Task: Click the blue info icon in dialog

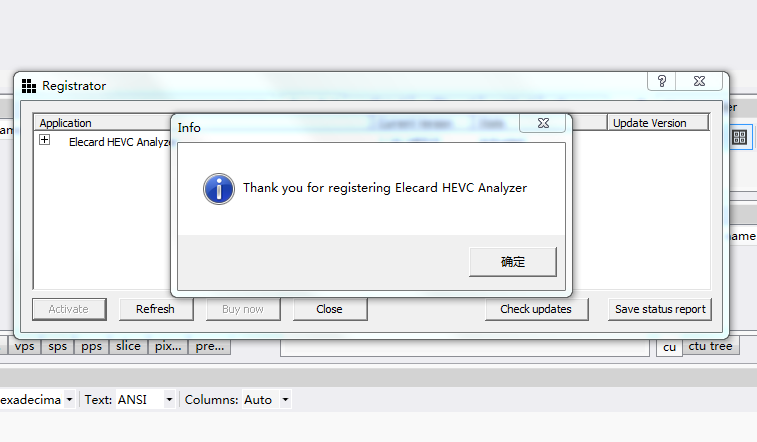Action: pos(219,189)
